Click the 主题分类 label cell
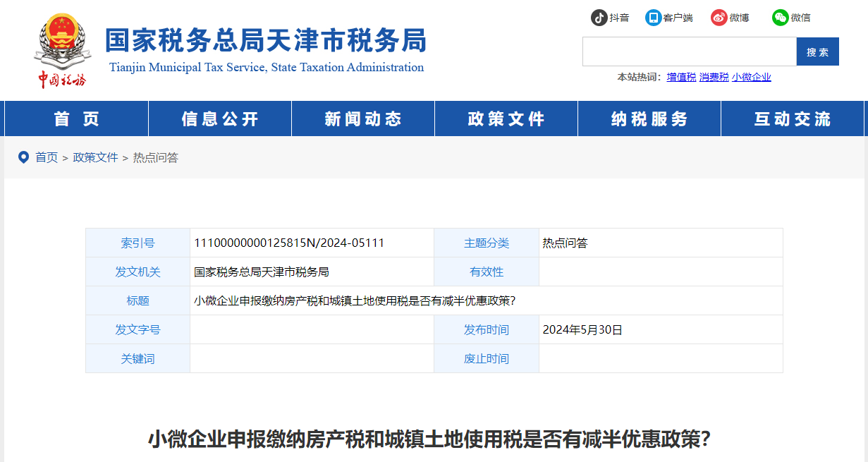This screenshot has width=868, height=462. (487, 243)
